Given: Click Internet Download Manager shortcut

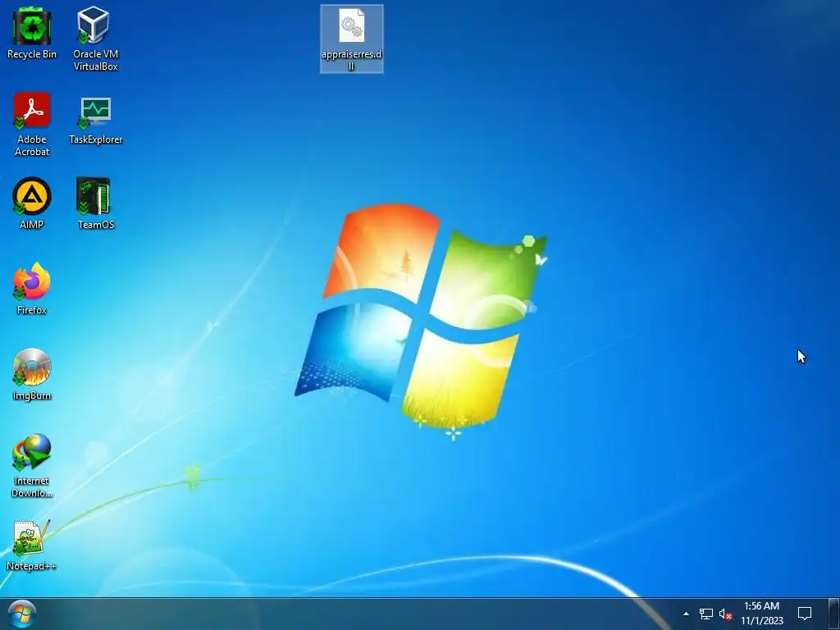Looking at the screenshot, I should 32,466.
